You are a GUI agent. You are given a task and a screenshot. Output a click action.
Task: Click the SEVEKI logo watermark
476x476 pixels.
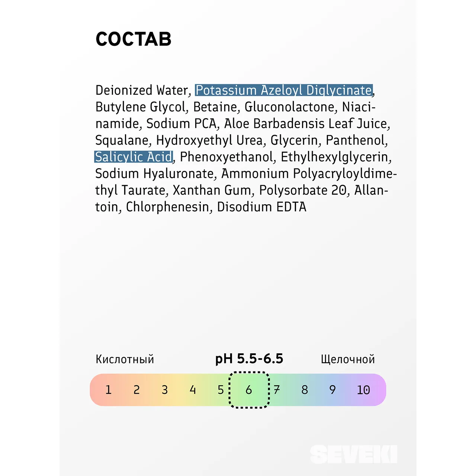point(353,454)
